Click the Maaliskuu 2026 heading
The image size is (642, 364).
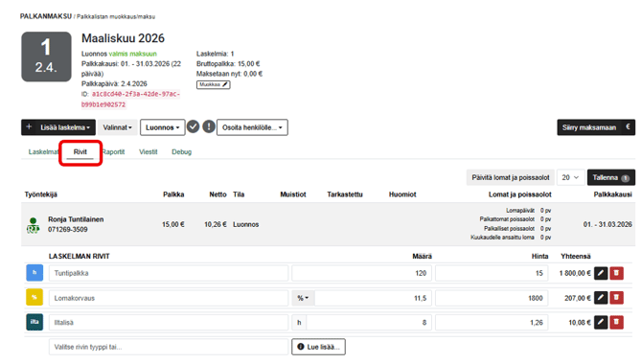tap(123, 38)
